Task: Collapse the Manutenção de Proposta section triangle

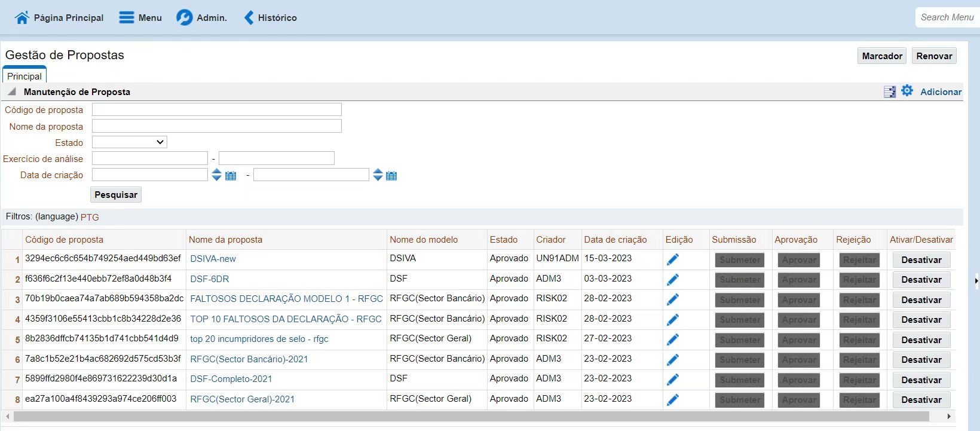Action: coord(11,91)
